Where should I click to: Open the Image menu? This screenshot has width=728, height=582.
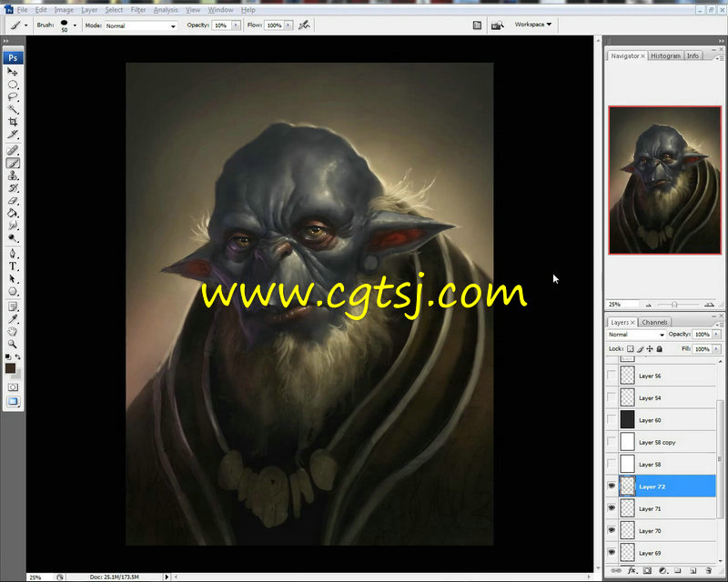point(64,10)
